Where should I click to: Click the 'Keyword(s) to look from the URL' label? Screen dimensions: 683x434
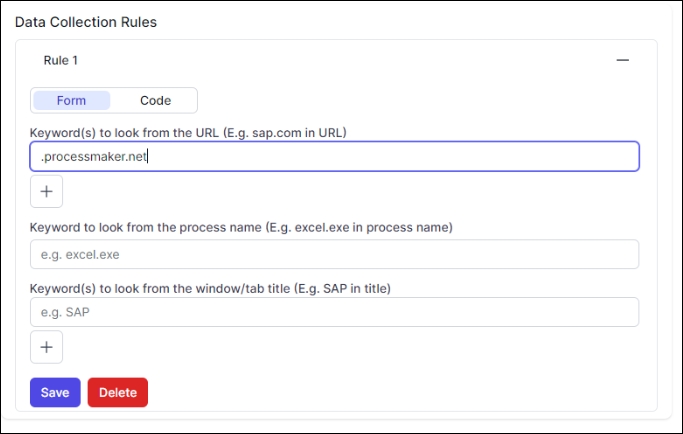pyautogui.click(x=188, y=132)
